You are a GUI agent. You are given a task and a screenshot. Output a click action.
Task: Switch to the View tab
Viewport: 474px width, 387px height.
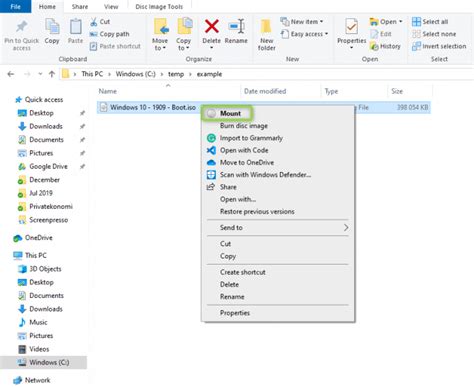[x=111, y=6]
